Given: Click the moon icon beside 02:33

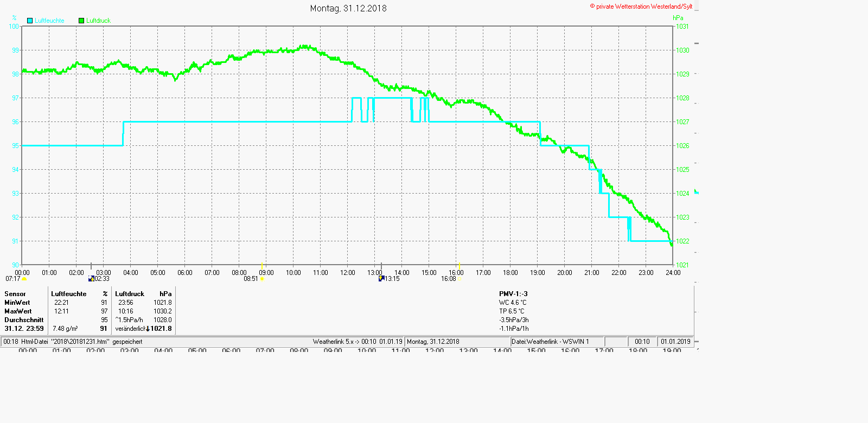Looking at the screenshot, I should click(x=91, y=279).
